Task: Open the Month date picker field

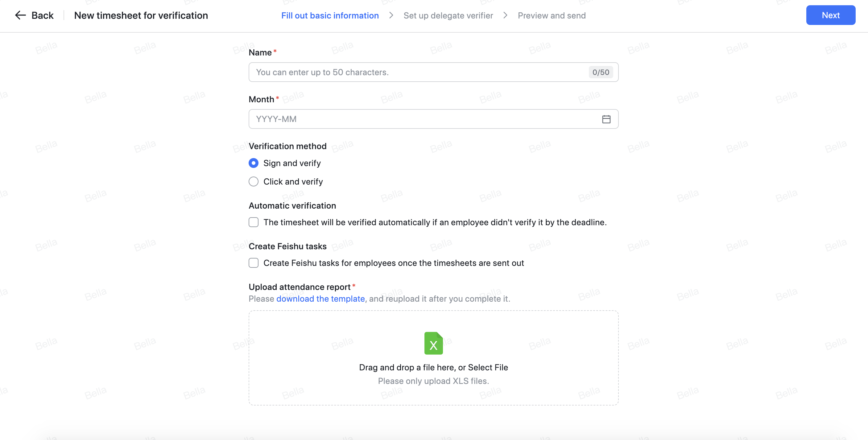Action: [x=404, y=119]
